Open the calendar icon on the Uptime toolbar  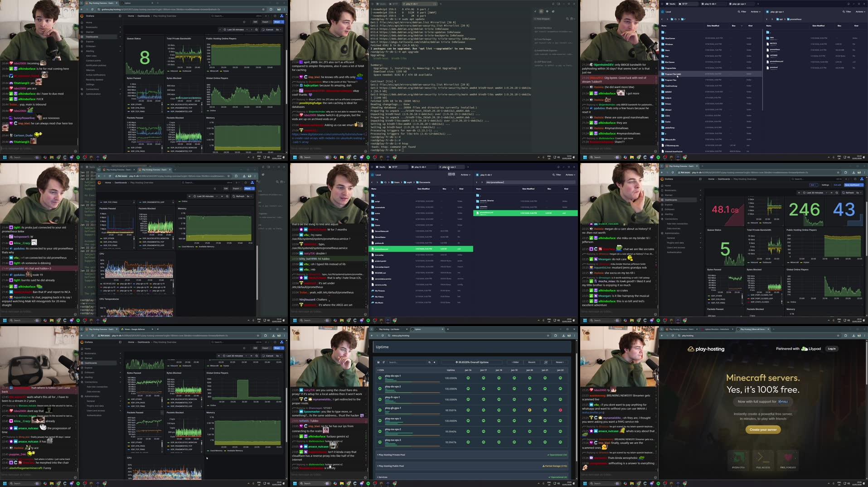546,362
